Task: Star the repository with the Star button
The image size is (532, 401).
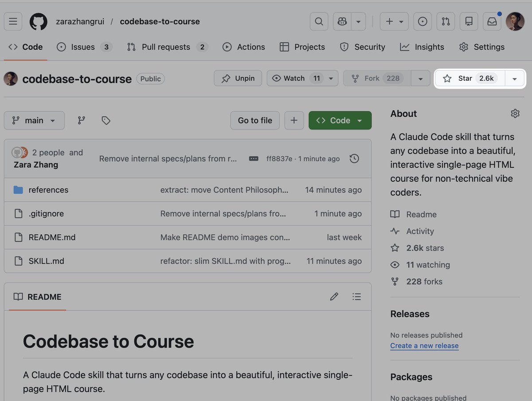Action: coord(470,79)
